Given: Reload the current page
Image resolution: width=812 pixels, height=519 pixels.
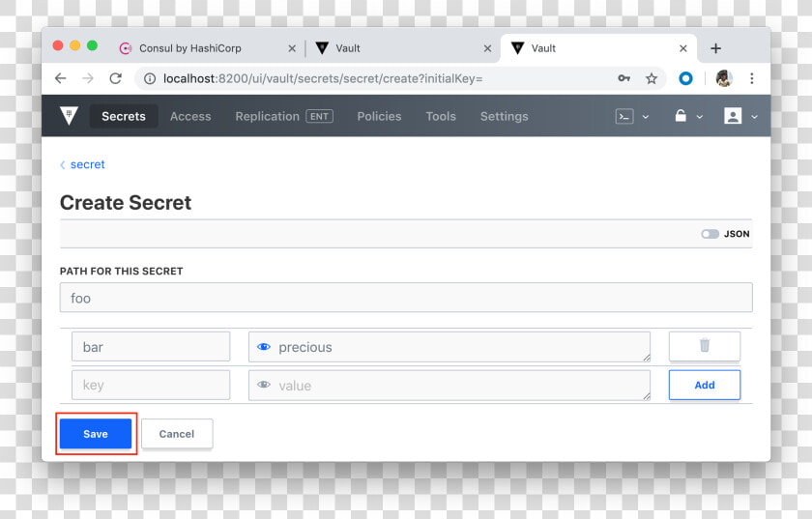Looking at the screenshot, I should click(115, 78).
